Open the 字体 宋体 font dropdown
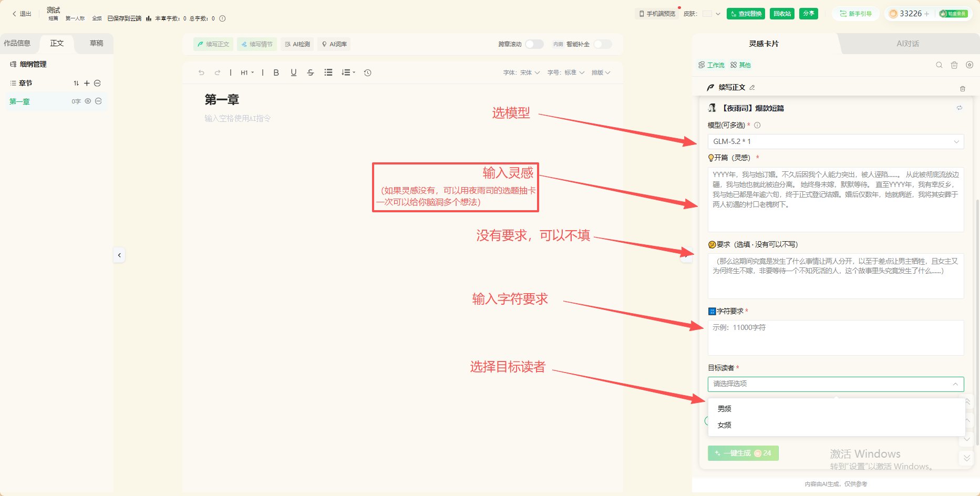This screenshot has height=496, width=980. pos(521,73)
